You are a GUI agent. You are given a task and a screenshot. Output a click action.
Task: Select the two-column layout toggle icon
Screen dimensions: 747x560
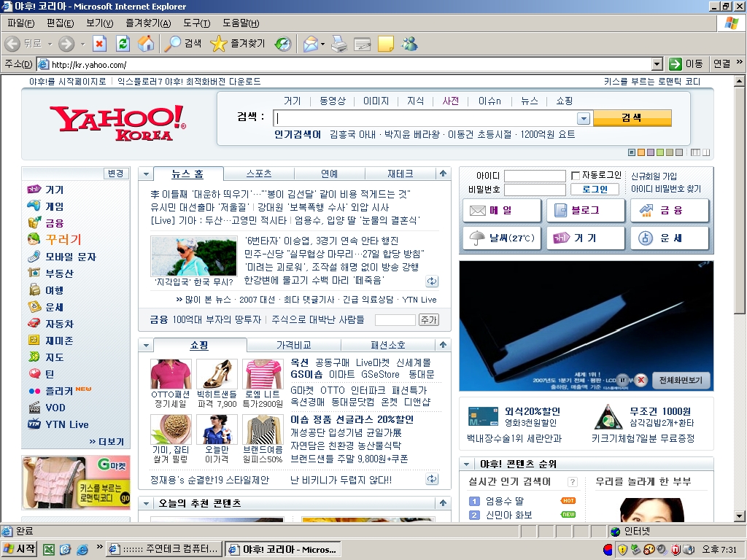(706, 152)
